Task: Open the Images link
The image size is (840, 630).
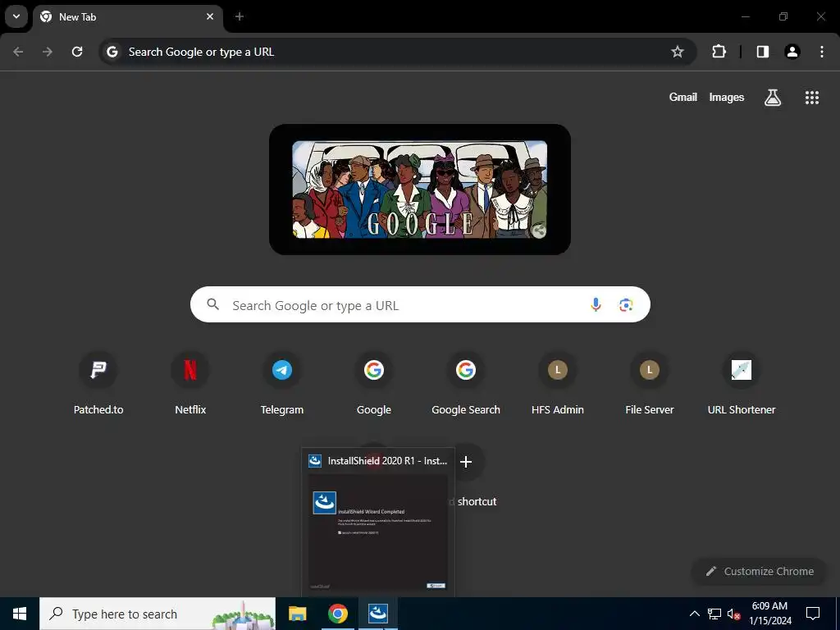Action: (727, 97)
